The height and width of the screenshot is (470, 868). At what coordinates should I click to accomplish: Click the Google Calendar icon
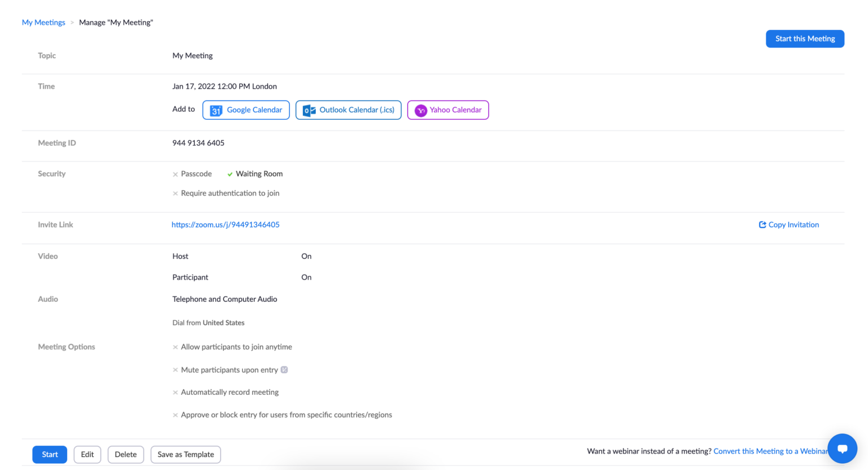pyautogui.click(x=216, y=111)
